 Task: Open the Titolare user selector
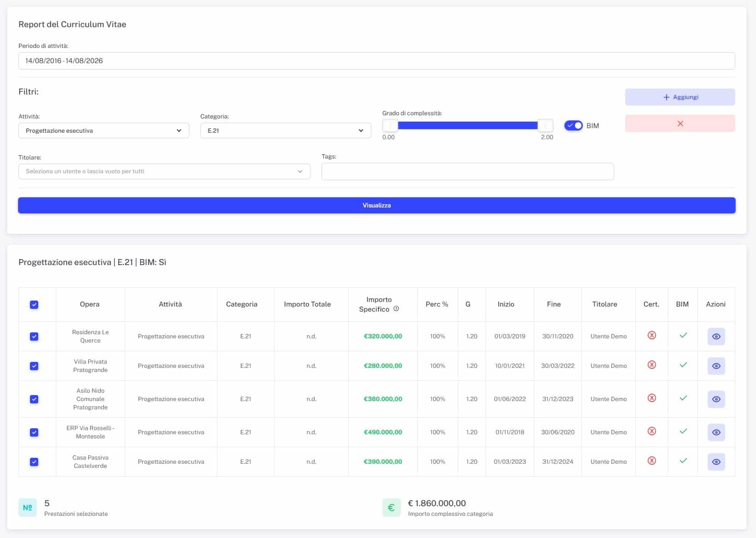pos(164,171)
